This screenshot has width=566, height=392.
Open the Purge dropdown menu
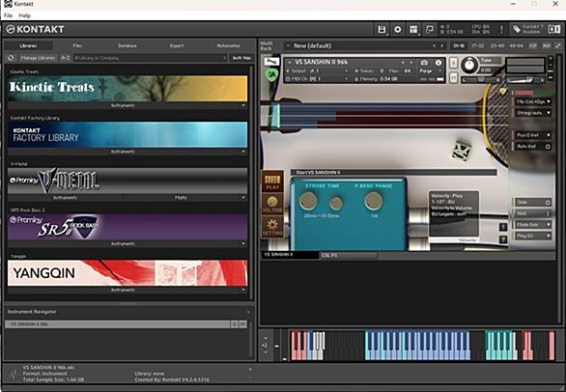(x=430, y=71)
